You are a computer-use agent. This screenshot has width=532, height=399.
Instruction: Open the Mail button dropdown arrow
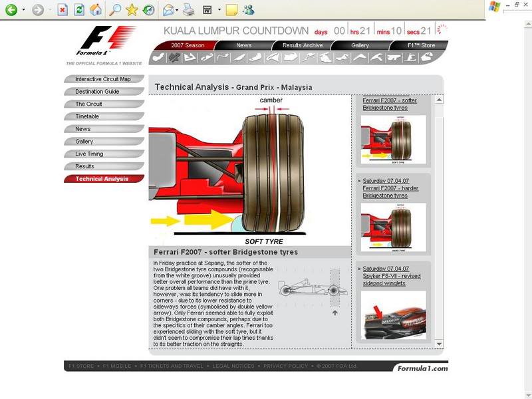pos(177,11)
